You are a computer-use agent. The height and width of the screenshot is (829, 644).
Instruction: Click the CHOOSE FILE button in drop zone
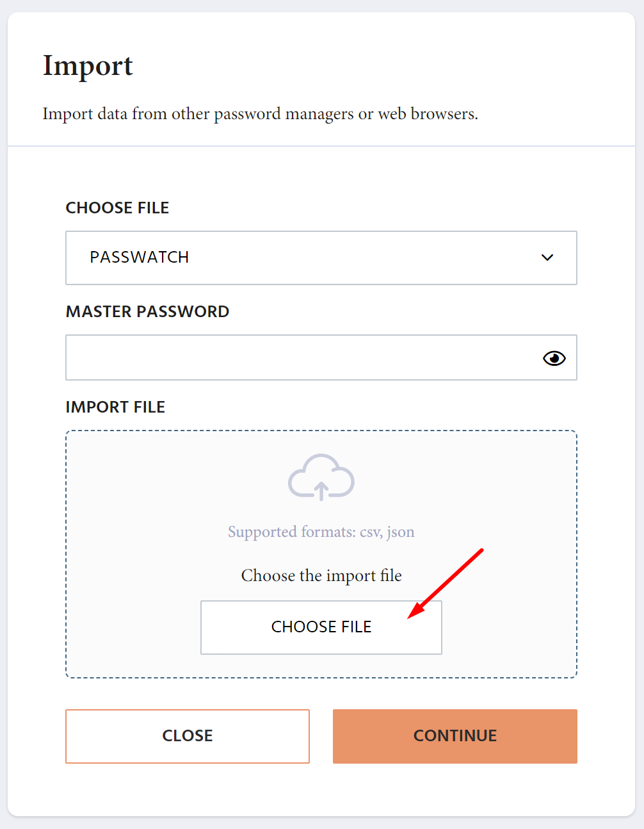321,627
